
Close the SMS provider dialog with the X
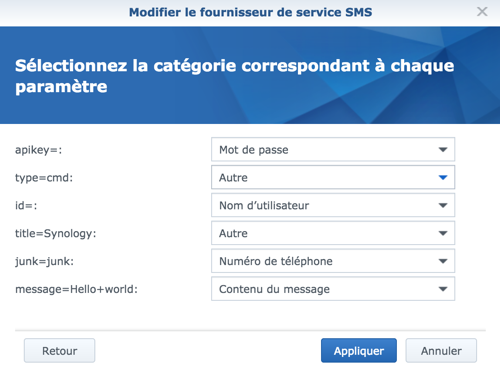482,12
